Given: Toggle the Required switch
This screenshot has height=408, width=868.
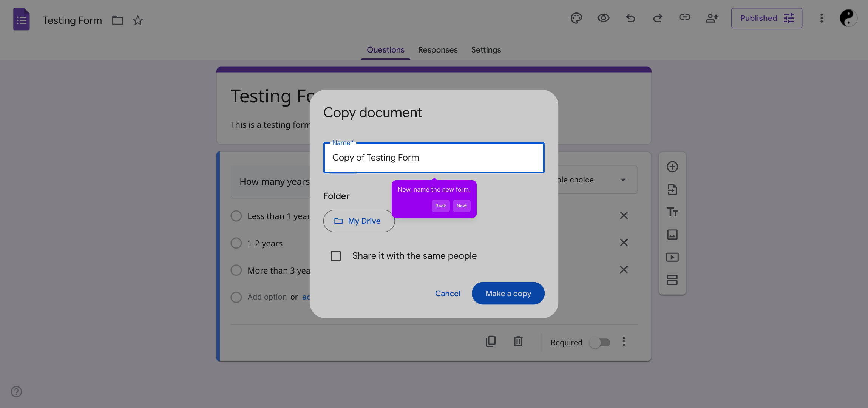Looking at the screenshot, I should [x=600, y=343].
